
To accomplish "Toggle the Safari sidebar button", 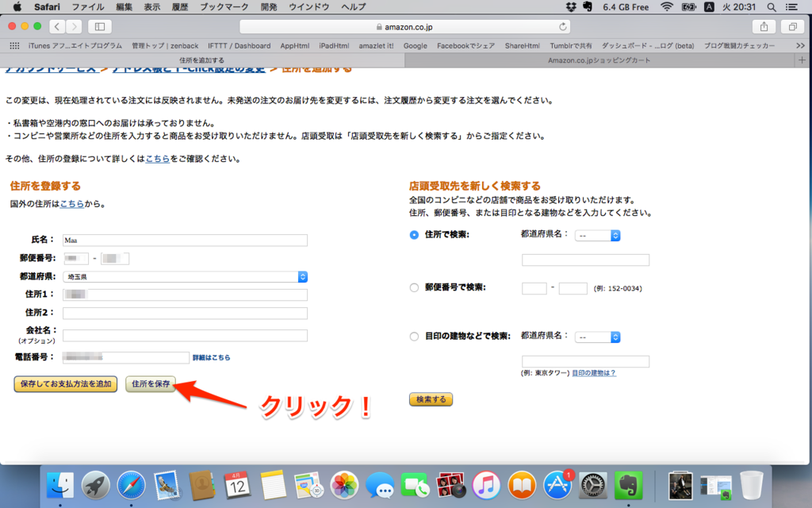I will coord(100,26).
